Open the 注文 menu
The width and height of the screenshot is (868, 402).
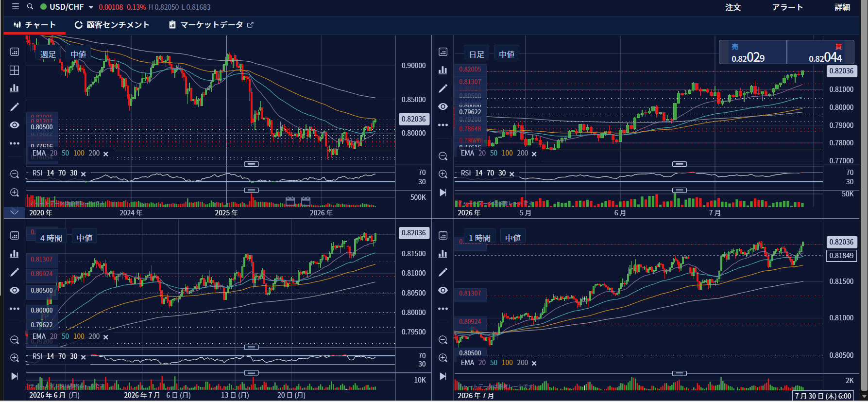click(733, 7)
